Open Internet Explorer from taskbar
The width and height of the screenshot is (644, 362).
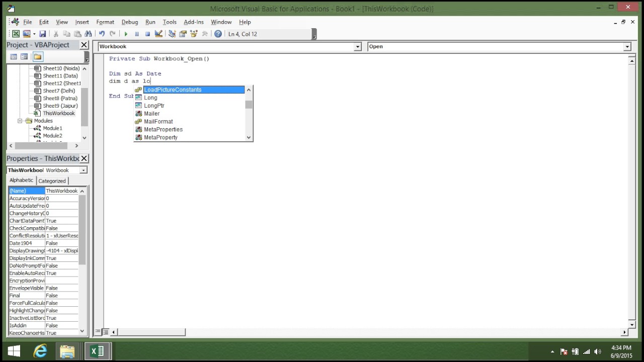pos(40,351)
